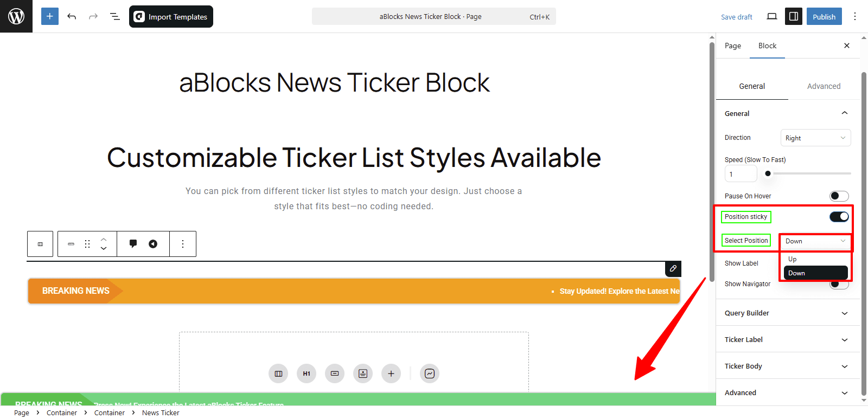Open the WordPress logo menu

coord(16,16)
